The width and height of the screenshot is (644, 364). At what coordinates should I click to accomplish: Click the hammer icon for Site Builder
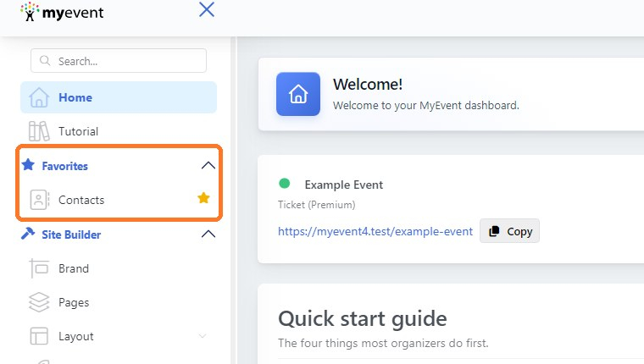pos(28,234)
